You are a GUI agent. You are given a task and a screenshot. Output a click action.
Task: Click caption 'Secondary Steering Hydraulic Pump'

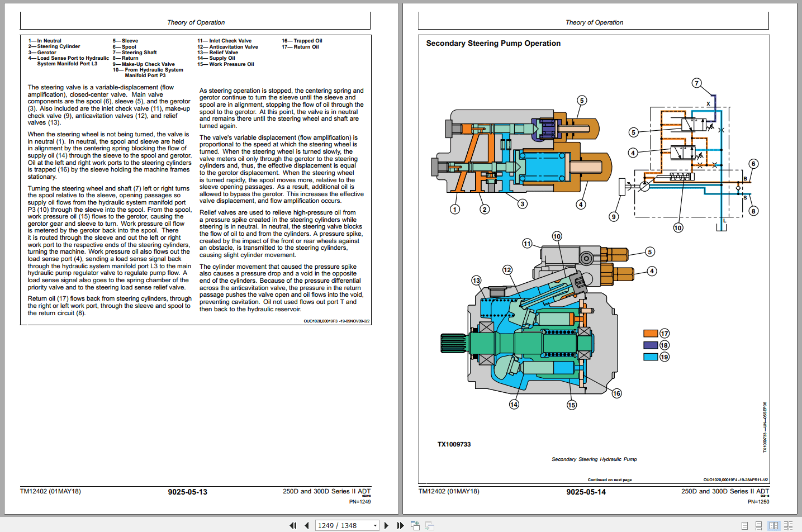pos(594,459)
